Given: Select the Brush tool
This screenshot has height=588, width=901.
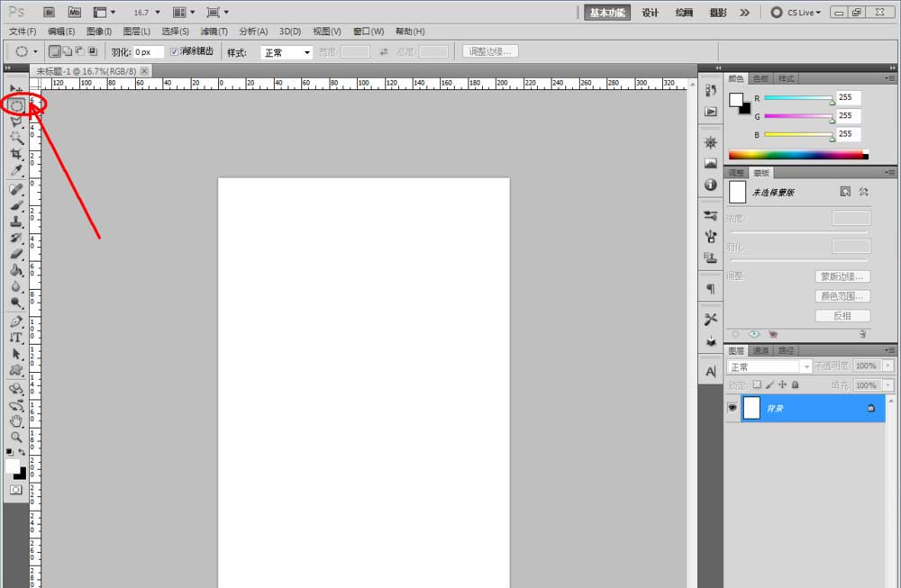Looking at the screenshot, I should pyautogui.click(x=16, y=205).
